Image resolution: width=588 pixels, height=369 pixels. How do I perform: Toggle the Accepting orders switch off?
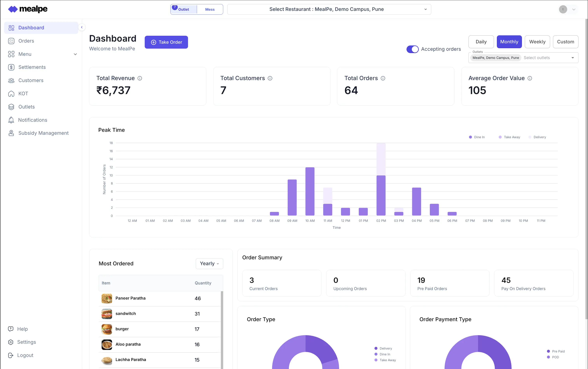412,49
